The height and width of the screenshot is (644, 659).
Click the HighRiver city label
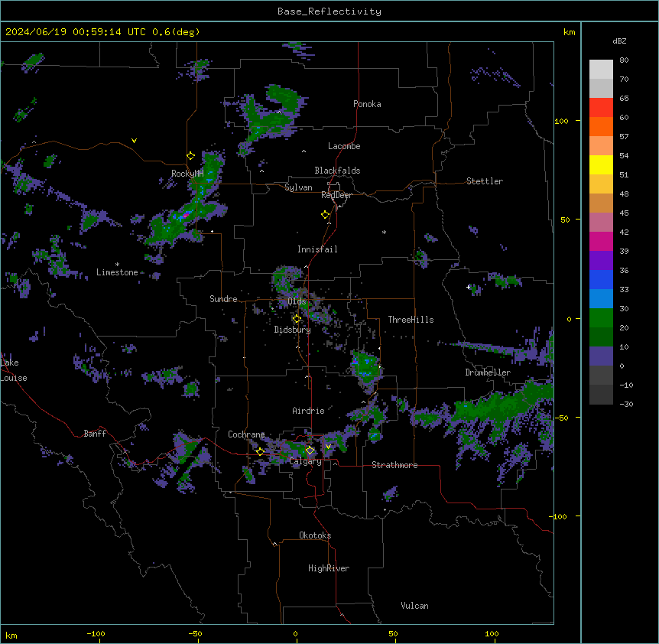click(x=329, y=568)
